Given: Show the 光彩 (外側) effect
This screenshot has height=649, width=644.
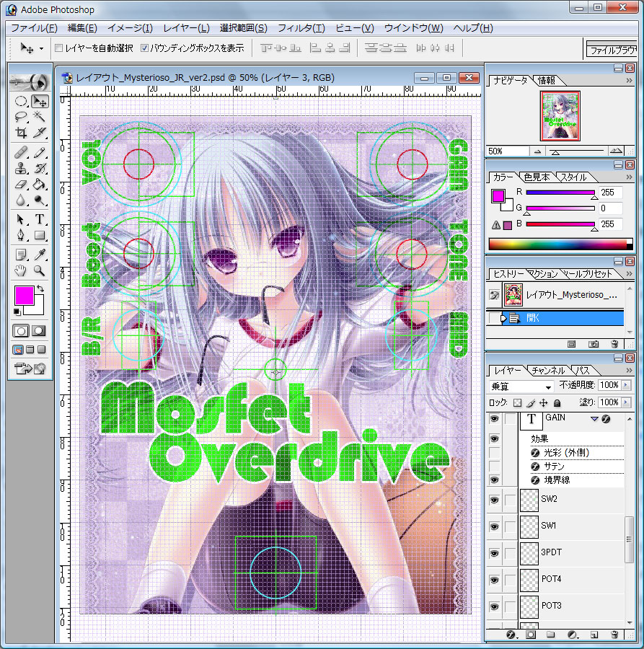Looking at the screenshot, I should point(494,452).
